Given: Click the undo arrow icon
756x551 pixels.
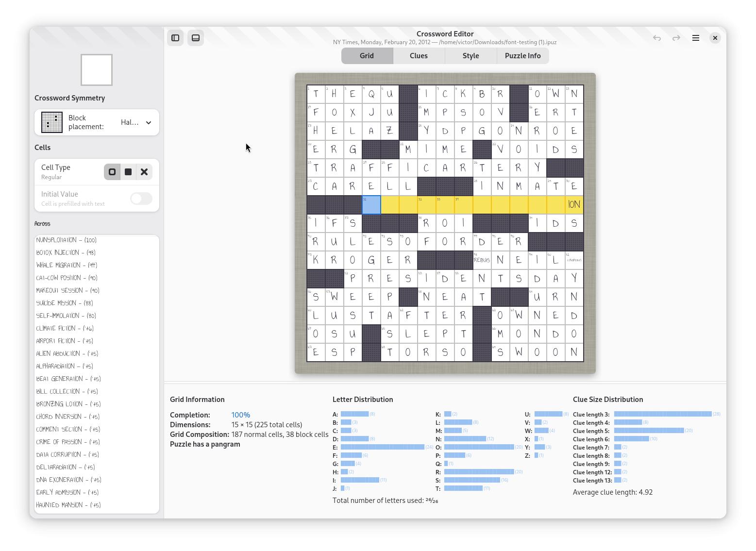Looking at the screenshot, I should [x=656, y=37].
